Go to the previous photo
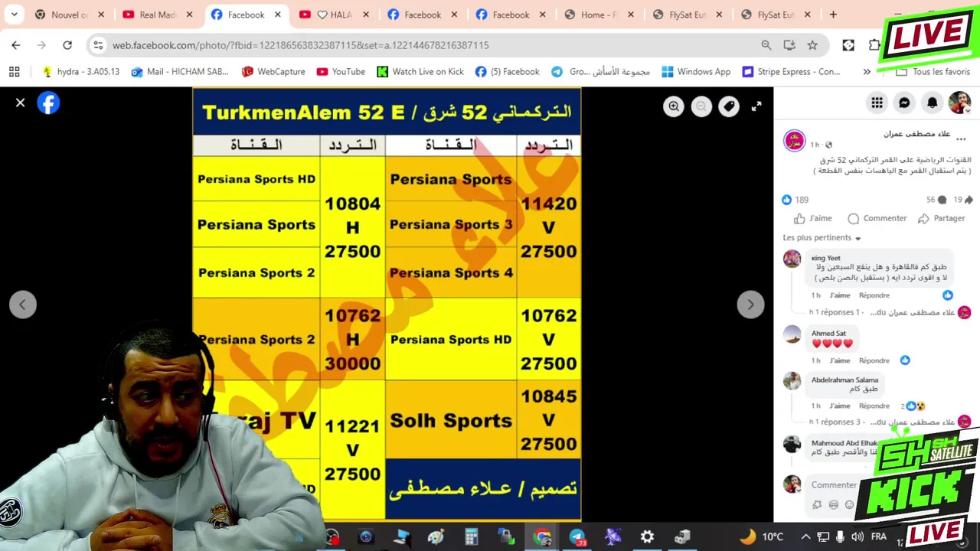 (x=23, y=305)
